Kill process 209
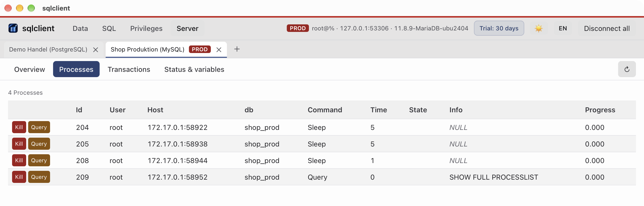 [x=19, y=177]
